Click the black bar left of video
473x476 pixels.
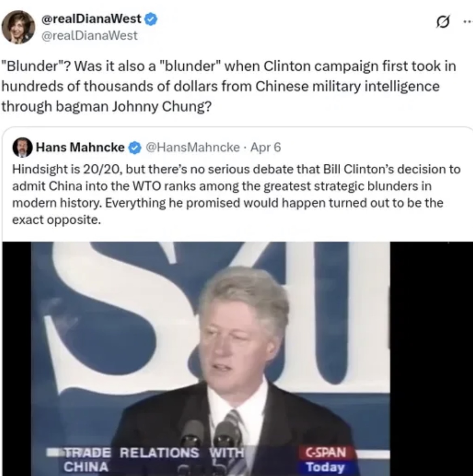click(x=16, y=359)
